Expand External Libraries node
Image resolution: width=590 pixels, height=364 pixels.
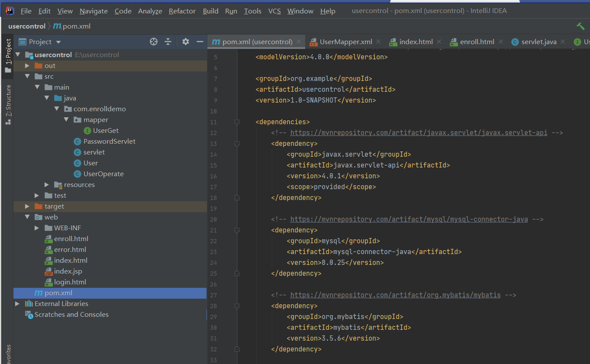[18, 303]
